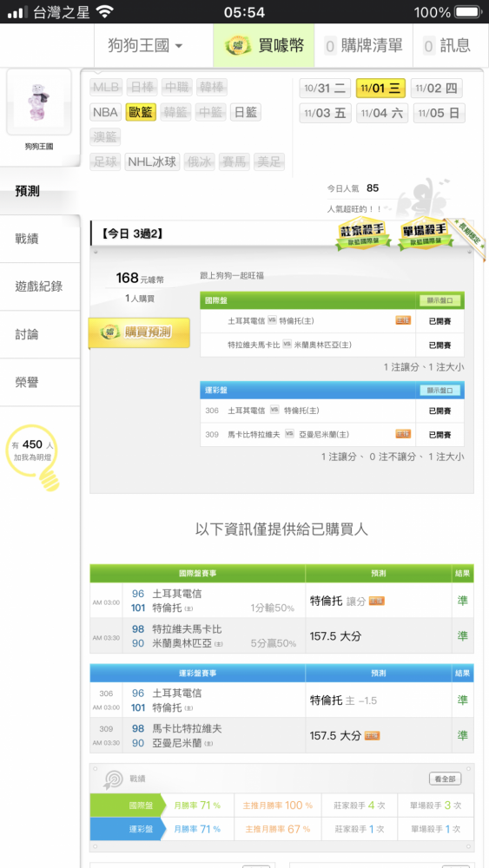Click the 莊家殺手 badge icon
Screen dimensions: 489x868
(363, 234)
